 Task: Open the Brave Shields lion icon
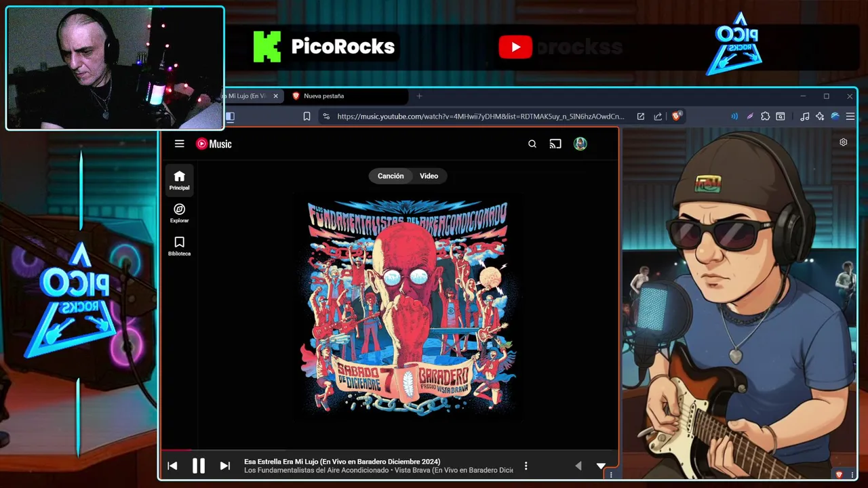676,117
